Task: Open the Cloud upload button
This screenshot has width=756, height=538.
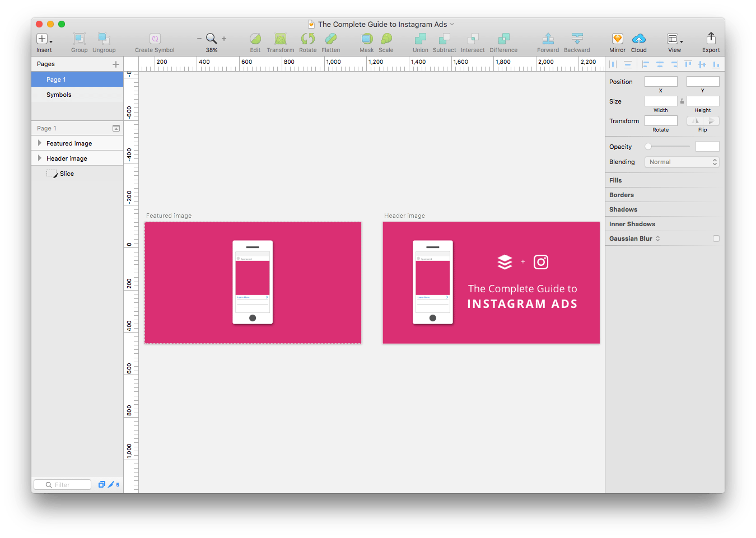Action: (x=639, y=39)
